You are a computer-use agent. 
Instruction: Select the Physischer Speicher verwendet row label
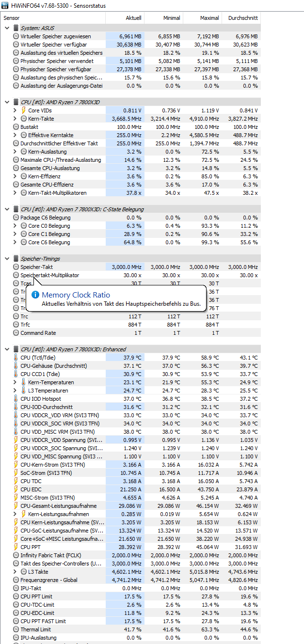[56, 61]
